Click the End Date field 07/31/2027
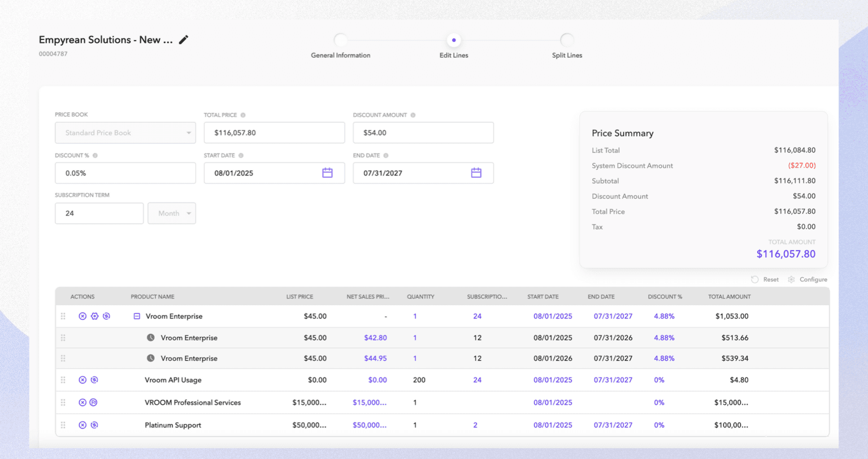 (x=423, y=173)
